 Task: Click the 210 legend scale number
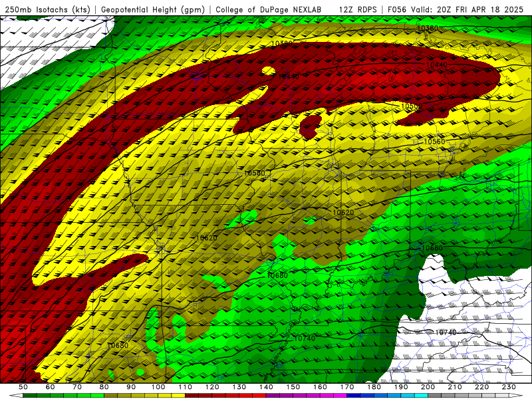click(x=455, y=387)
